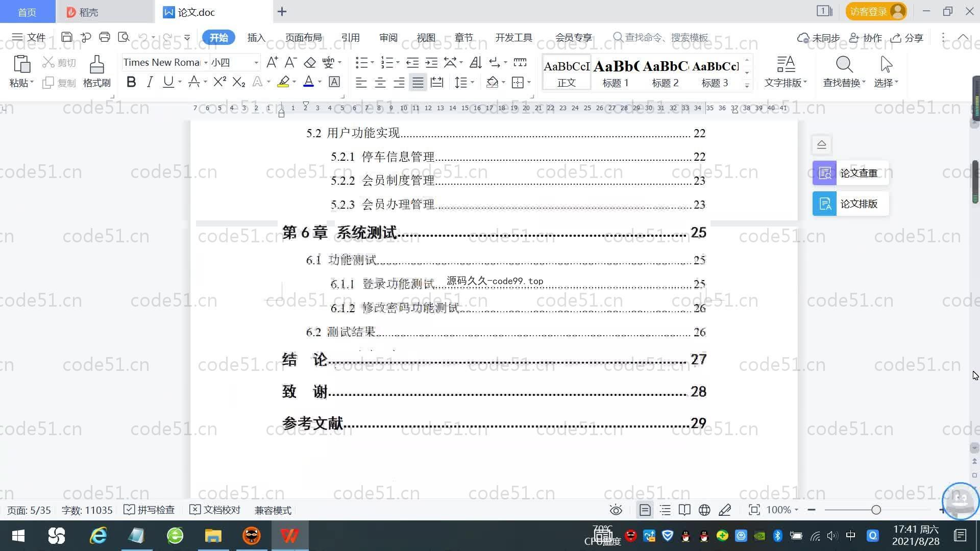Open the new tab plus button
980x551 pixels.
pos(282,11)
